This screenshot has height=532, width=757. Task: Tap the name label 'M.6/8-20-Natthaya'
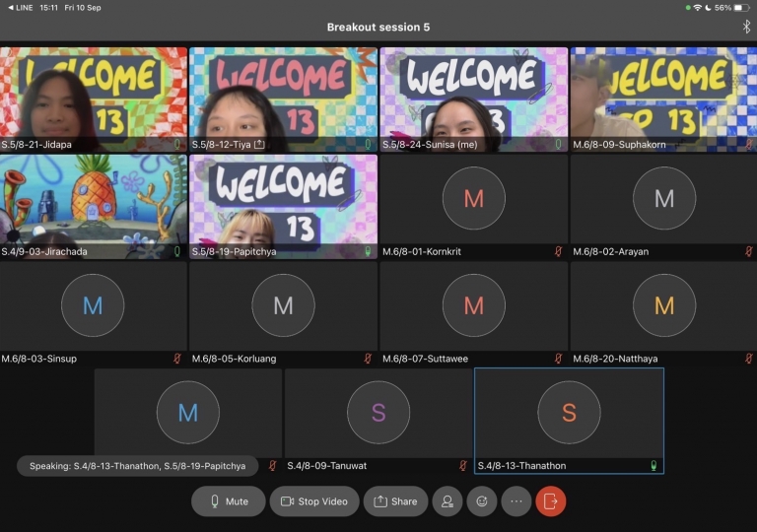coord(615,359)
